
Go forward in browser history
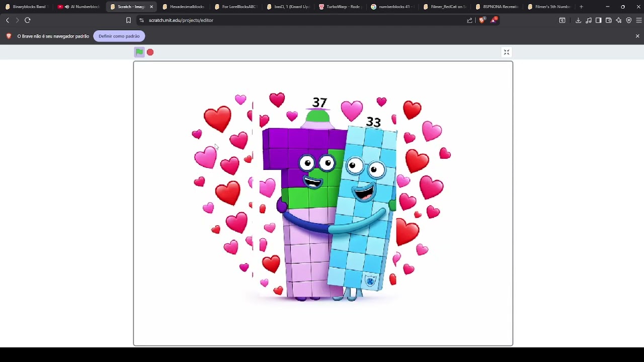17,20
